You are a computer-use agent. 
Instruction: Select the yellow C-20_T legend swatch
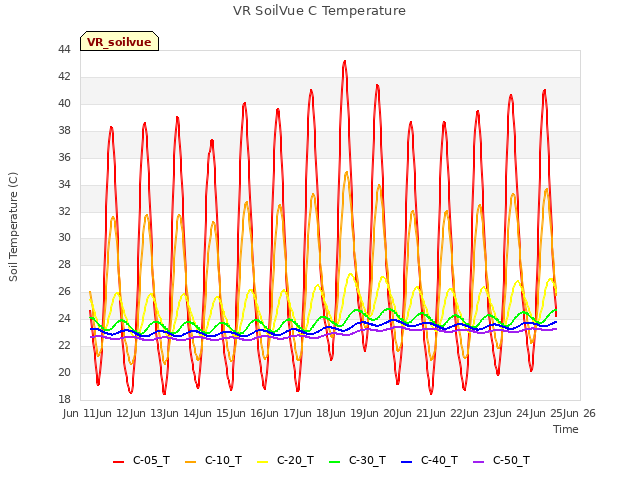tap(262, 461)
